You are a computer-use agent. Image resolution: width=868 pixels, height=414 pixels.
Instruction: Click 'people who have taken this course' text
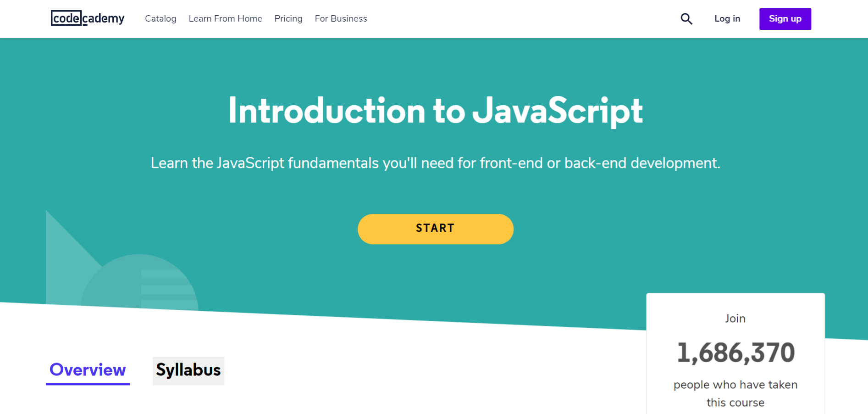point(735,393)
